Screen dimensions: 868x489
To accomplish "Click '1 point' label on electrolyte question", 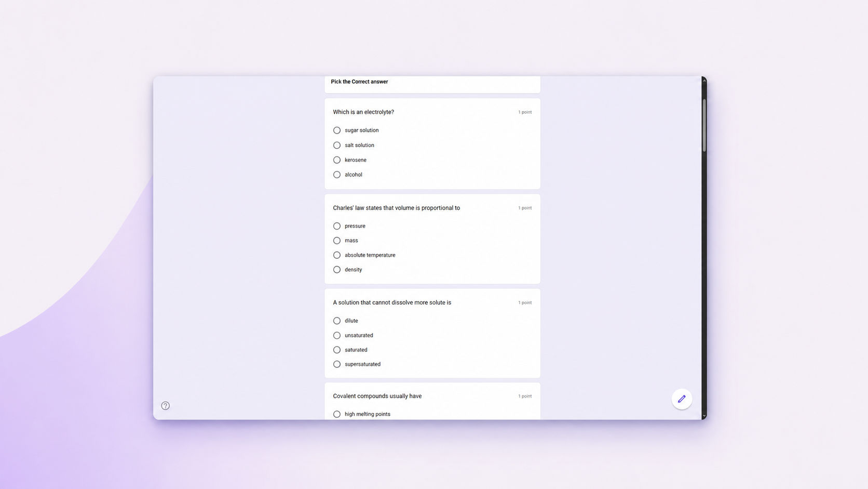I will (525, 112).
